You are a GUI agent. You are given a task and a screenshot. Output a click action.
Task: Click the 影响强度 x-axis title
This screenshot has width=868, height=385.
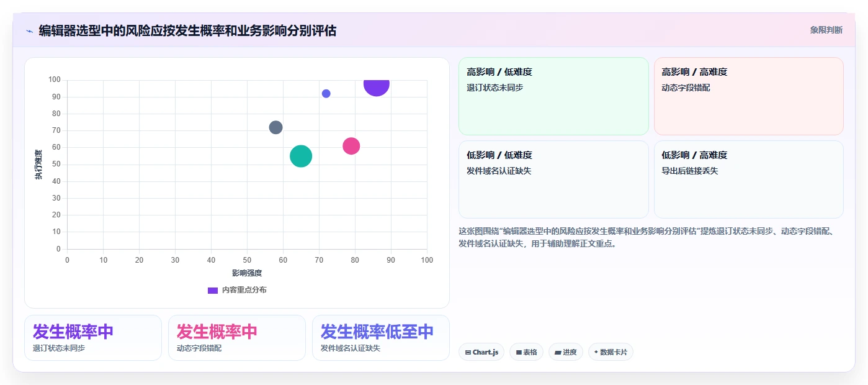pyautogui.click(x=247, y=273)
